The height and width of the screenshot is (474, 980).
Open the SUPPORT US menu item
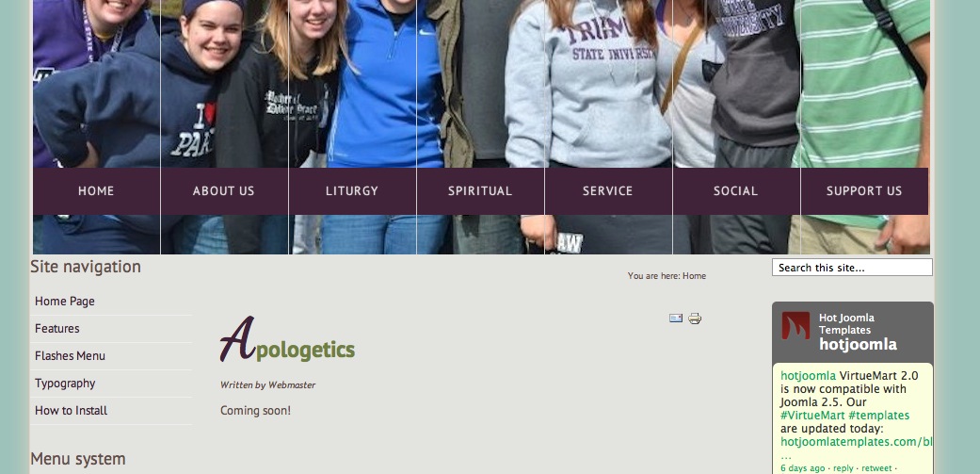864,191
